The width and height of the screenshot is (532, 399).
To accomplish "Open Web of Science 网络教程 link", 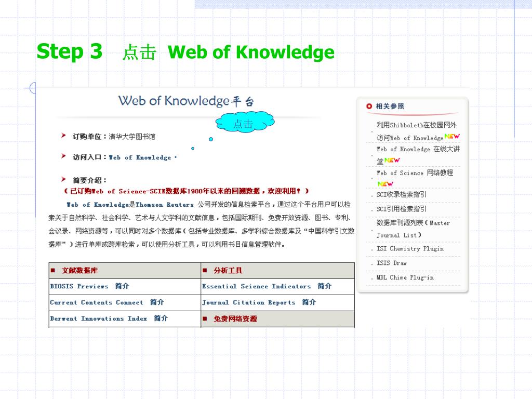I will tap(415, 173).
